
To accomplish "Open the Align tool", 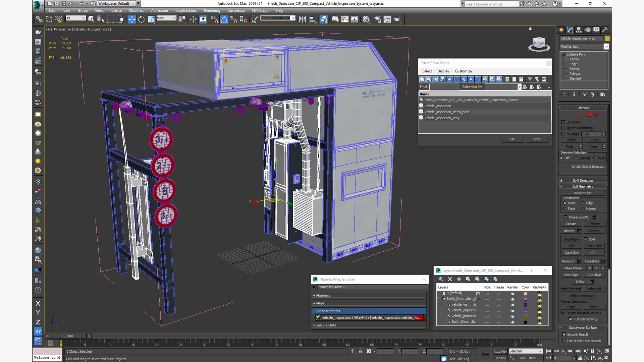I will click(312, 19).
